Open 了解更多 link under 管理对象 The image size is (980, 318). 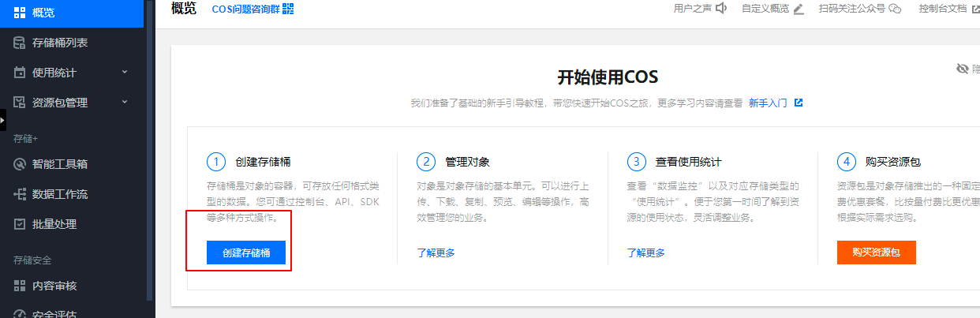click(436, 253)
